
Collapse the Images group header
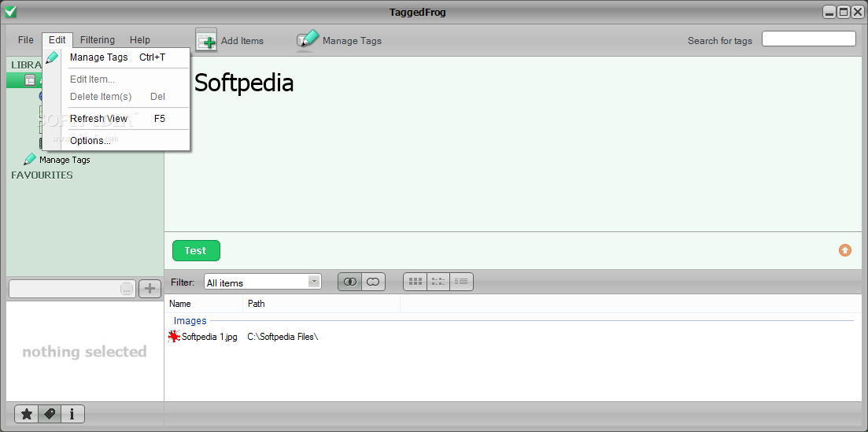coord(190,321)
